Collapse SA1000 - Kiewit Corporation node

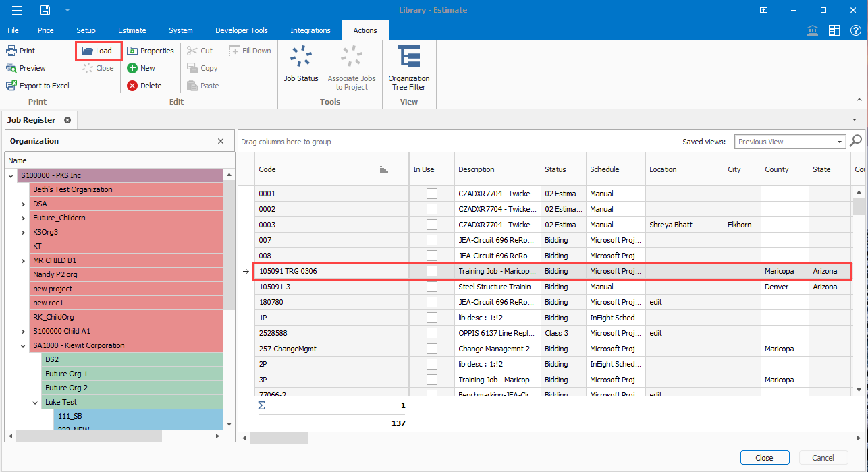coord(24,346)
